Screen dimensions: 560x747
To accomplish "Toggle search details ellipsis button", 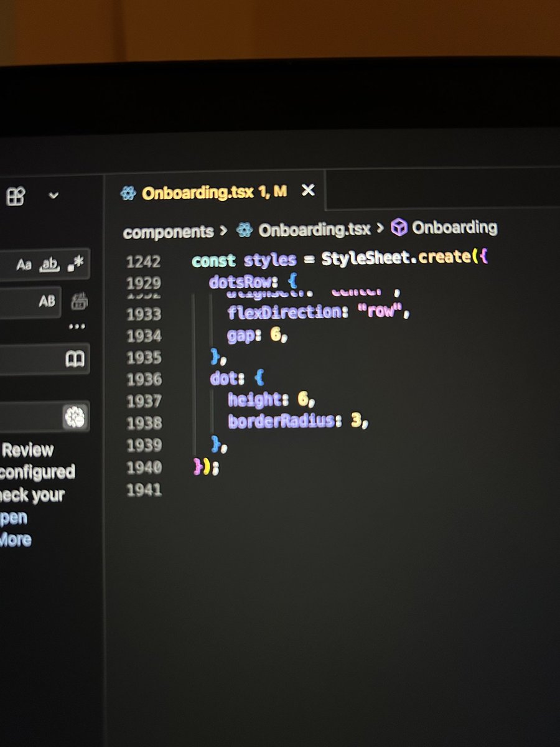I will [x=77, y=327].
